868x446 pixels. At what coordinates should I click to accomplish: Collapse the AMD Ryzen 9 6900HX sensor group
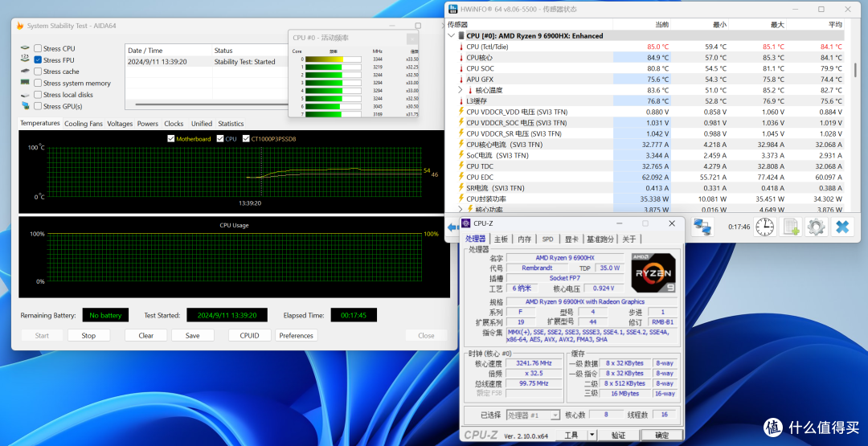click(x=452, y=36)
